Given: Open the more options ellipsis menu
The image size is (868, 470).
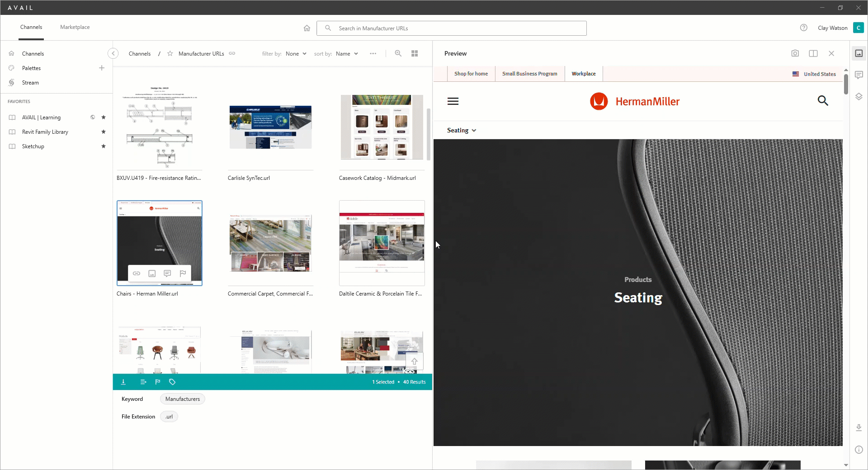Looking at the screenshot, I should [x=373, y=53].
